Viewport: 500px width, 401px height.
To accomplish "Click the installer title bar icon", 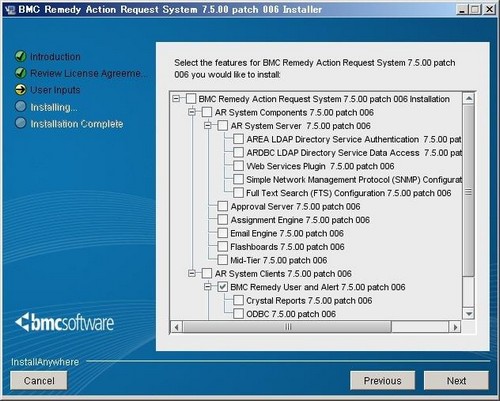I will pyautogui.click(x=11, y=9).
